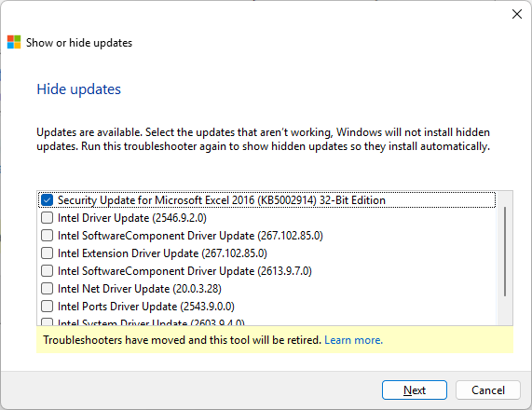
Task: Check the partially visible Intel System Driver Update
Action: 47,321
